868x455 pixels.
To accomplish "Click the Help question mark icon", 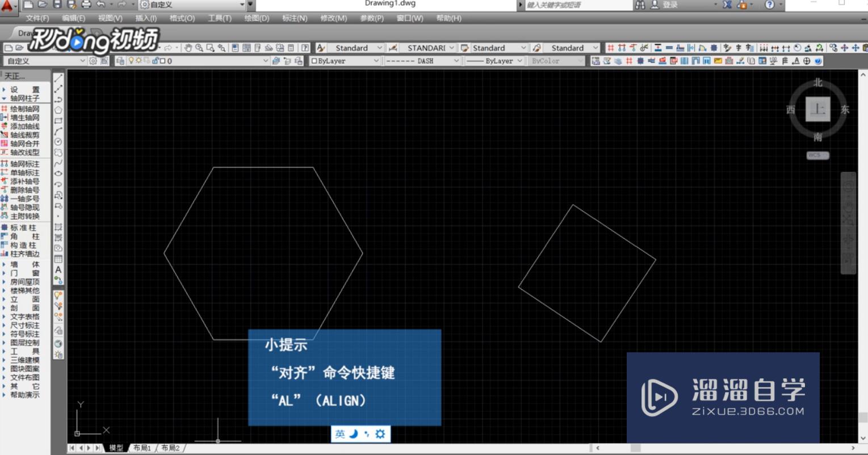I will pyautogui.click(x=304, y=48).
